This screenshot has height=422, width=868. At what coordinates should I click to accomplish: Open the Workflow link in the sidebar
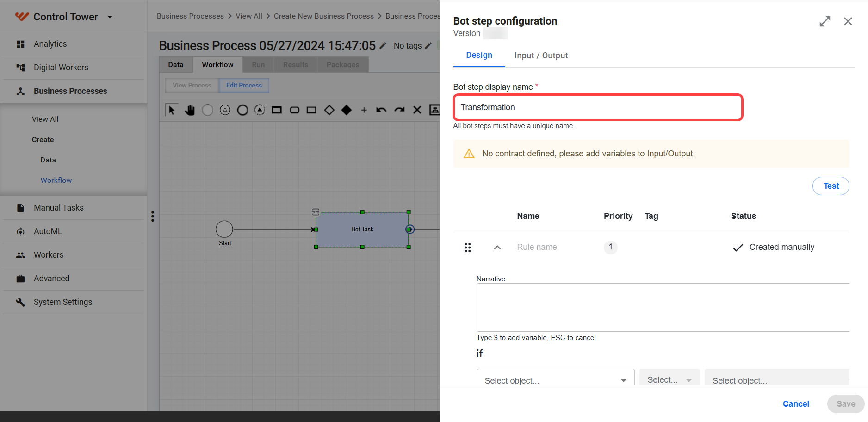[x=56, y=180]
